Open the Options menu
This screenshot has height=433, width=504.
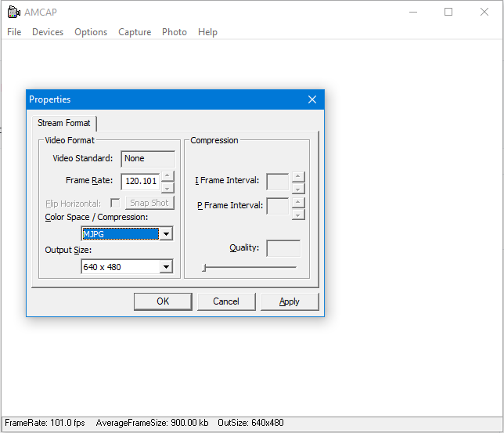(x=91, y=32)
